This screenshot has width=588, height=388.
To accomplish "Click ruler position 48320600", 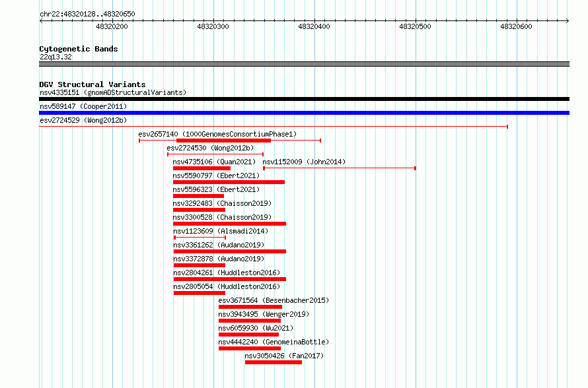I will pos(517,26).
